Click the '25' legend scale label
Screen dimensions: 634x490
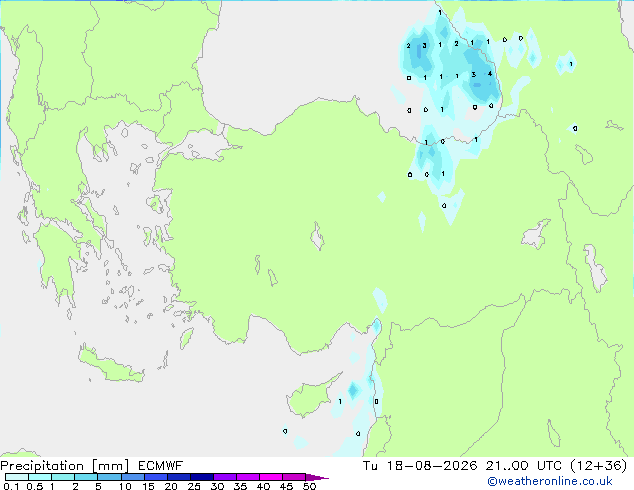pos(194,486)
